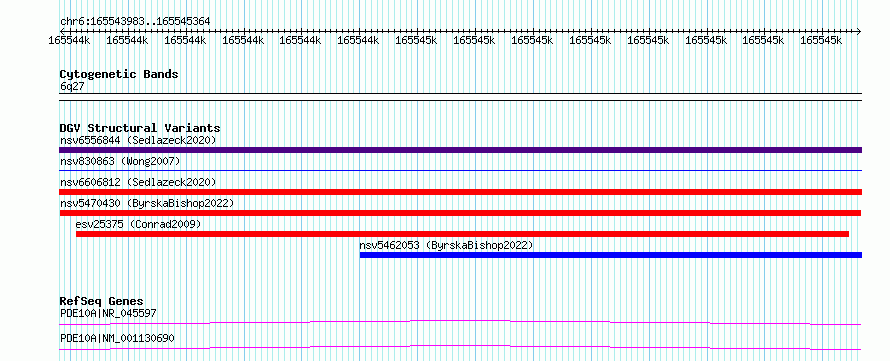This screenshot has height=361, width=890.
Task: Open the nsv5462053 (ByrskaBishop2022) variant label
Action: (x=446, y=245)
